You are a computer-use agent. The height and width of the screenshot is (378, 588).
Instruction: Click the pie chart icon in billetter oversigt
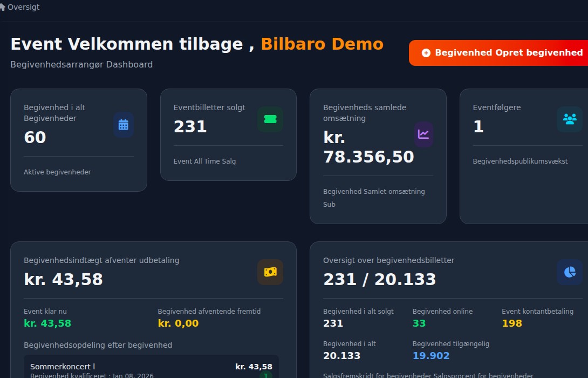(x=570, y=272)
